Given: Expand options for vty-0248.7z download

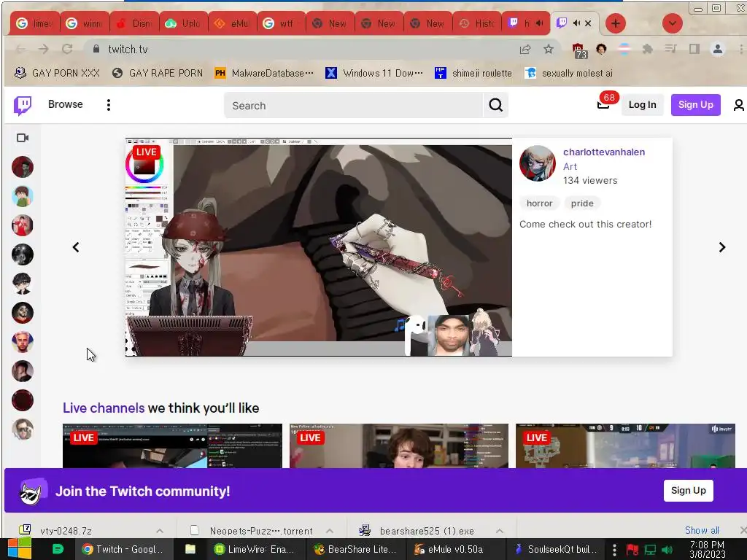Looking at the screenshot, I should tap(160, 531).
